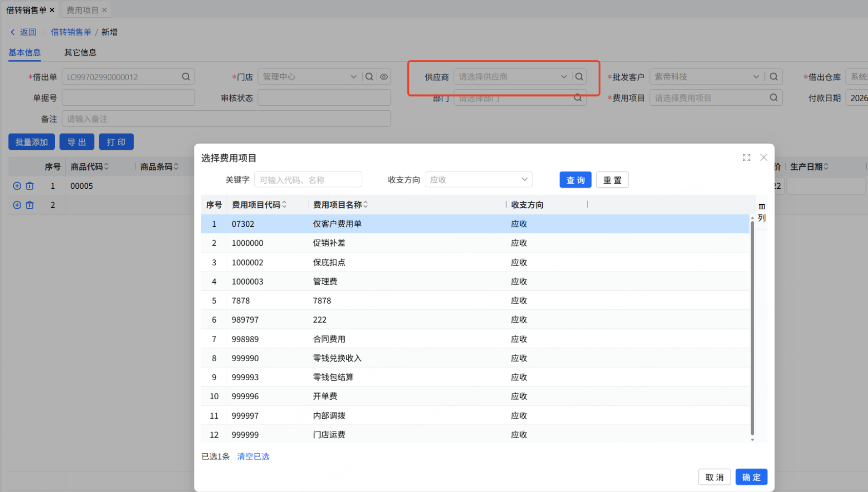Click the search icon next to 批发客户
Image resolution: width=868 pixels, height=492 pixels.
[x=774, y=76]
